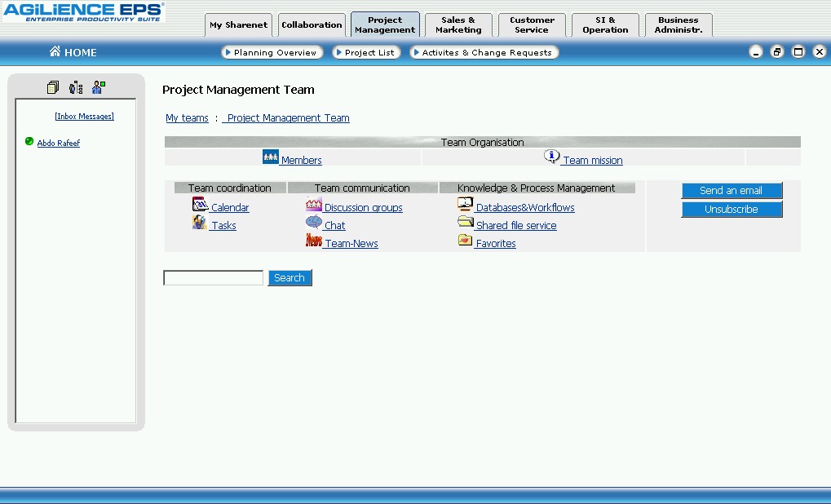The width and height of the screenshot is (831, 504).
Task: Click the Tasks icon under Team coordination
Action: point(200,223)
